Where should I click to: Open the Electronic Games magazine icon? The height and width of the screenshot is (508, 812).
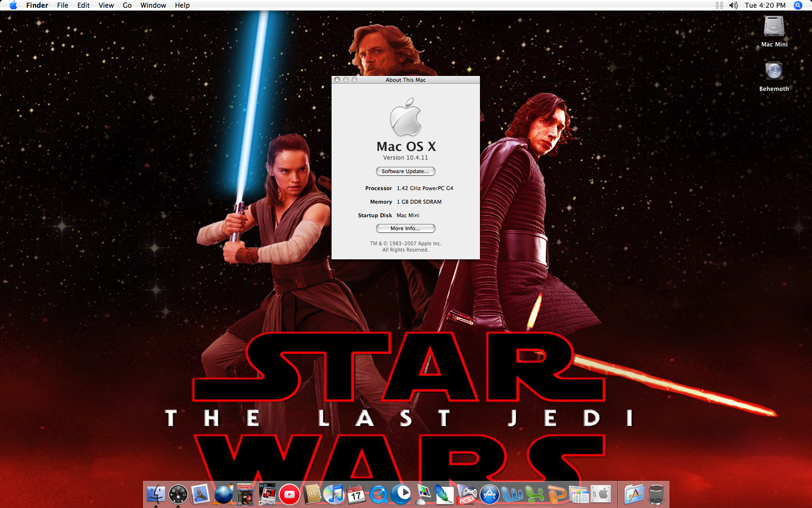pos(245,494)
